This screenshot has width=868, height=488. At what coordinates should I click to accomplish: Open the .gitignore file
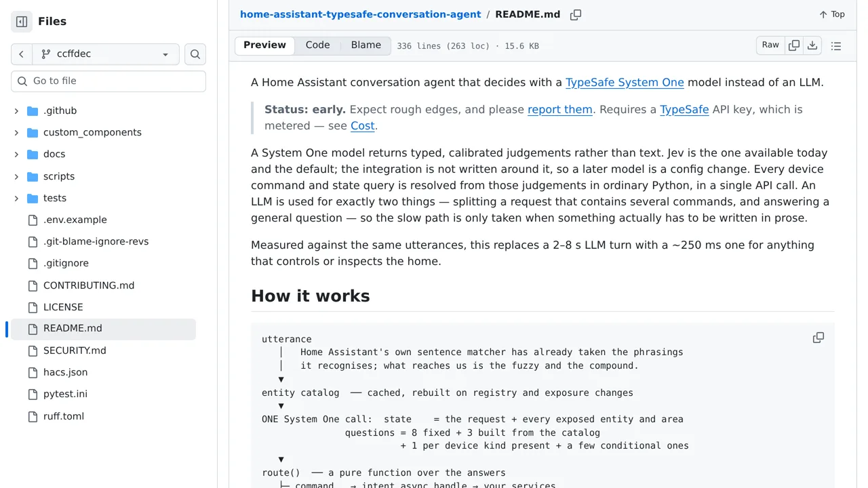click(66, 263)
